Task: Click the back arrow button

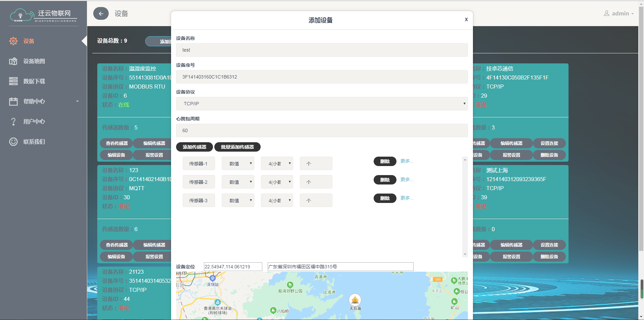Action: pos(101,14)
